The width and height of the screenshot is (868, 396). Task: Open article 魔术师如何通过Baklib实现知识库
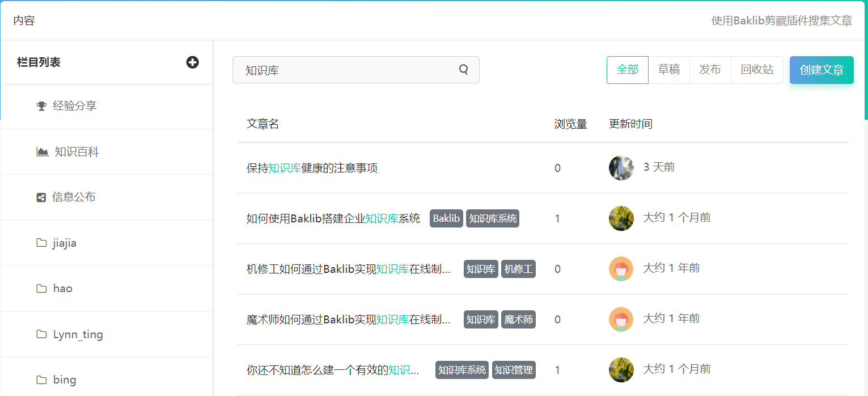click(x=349, y=319)
